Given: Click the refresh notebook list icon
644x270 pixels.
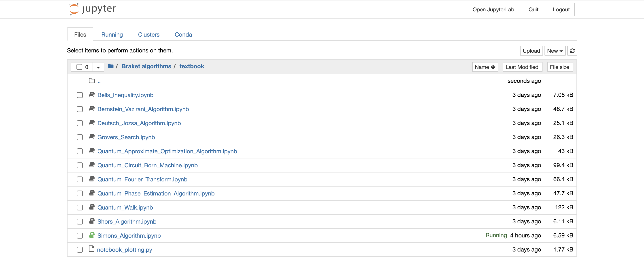Looking at the screenshot, I should point(572,51).
